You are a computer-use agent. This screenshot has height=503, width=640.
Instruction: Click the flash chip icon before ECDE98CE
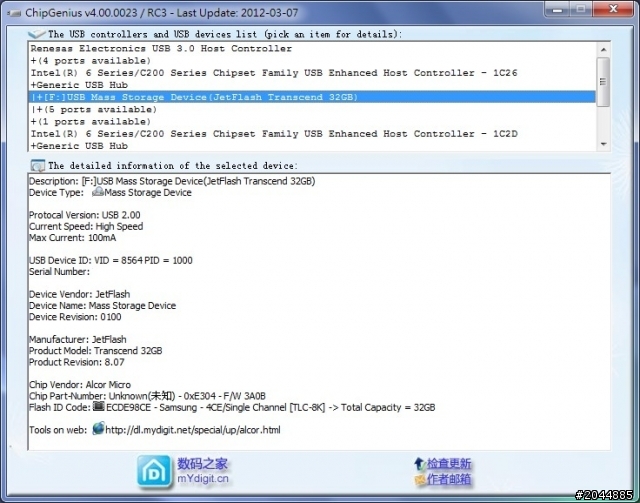coord(98,407)
